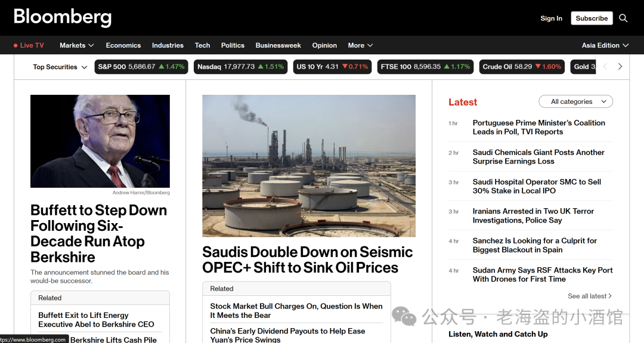Click the Listen, Watch and Catch Up heading

click(x=498, y=334)
